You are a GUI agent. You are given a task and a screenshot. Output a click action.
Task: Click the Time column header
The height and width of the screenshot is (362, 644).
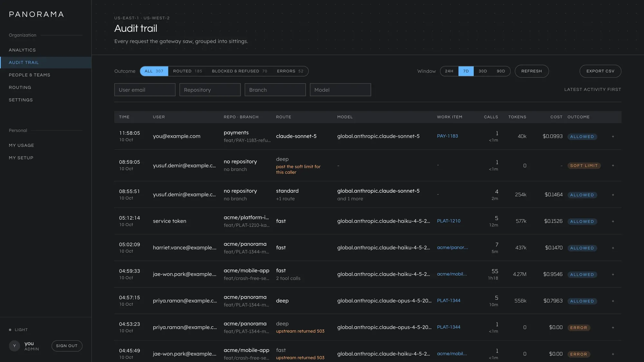point(124,117)
